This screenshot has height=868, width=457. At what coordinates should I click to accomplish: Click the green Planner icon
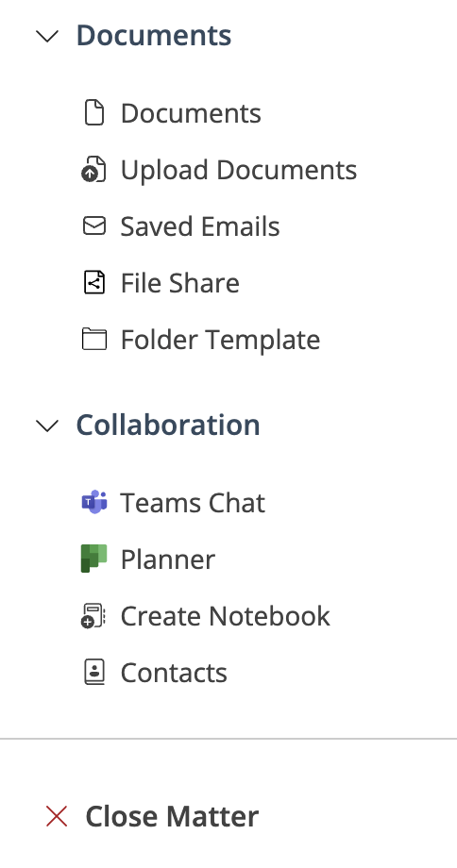(94, 559)
